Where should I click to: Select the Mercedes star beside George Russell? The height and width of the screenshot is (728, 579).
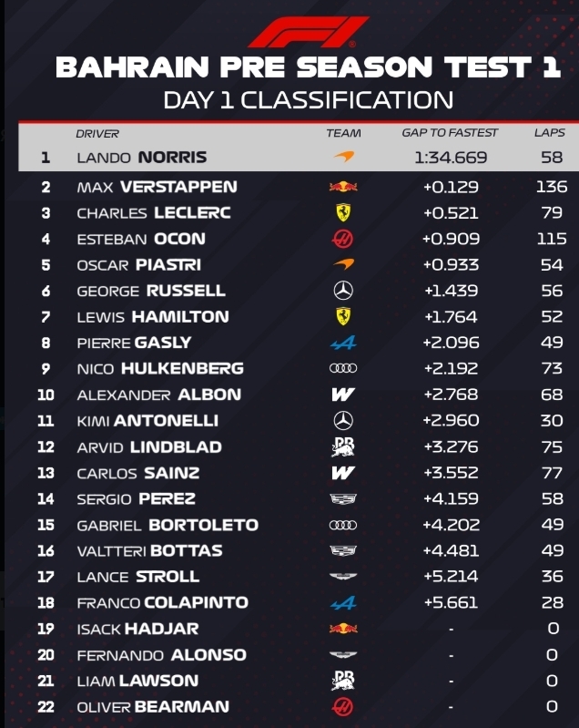click(x=343, y=291)
